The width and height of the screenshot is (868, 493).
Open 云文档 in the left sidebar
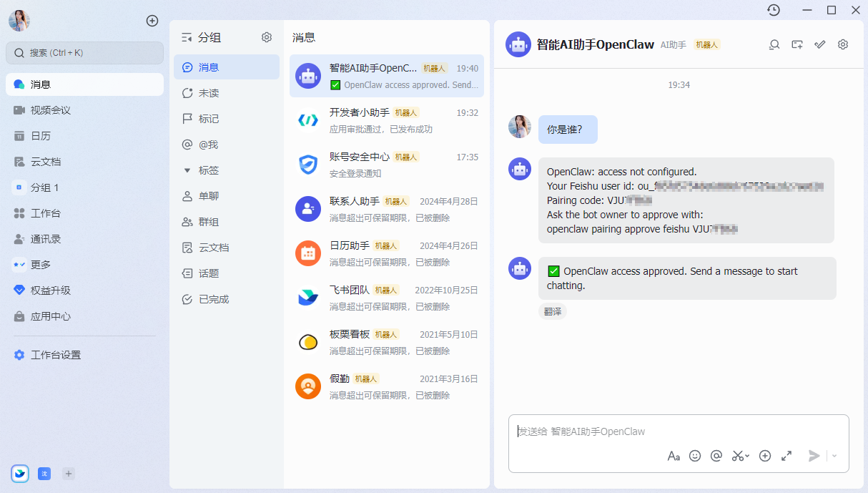pyautogui.click(x=84, y=162)
